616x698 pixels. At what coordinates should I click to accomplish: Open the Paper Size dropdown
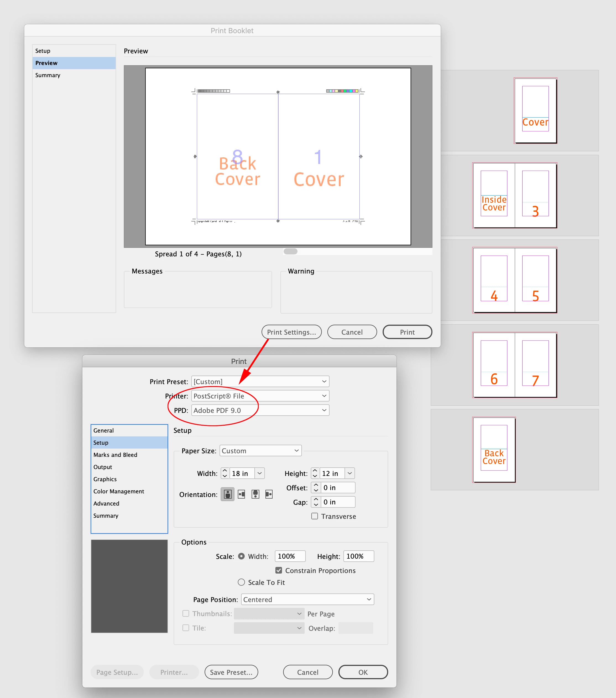point(260,451)
